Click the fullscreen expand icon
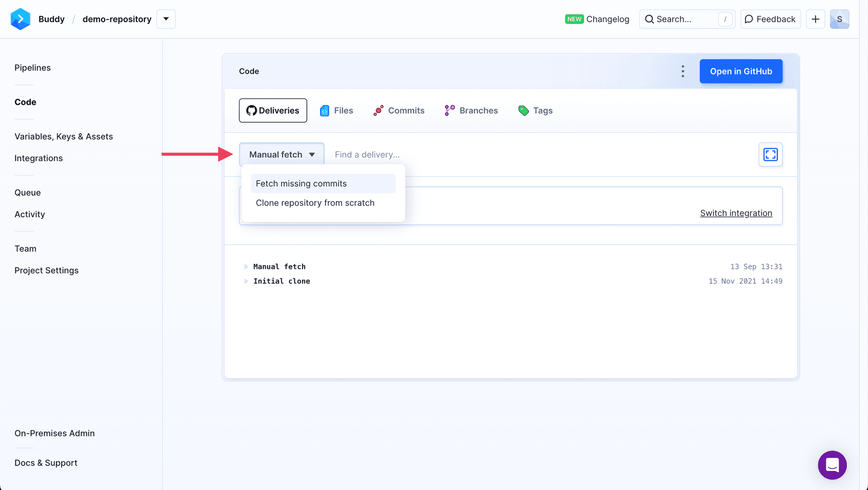 click(770, 155)
